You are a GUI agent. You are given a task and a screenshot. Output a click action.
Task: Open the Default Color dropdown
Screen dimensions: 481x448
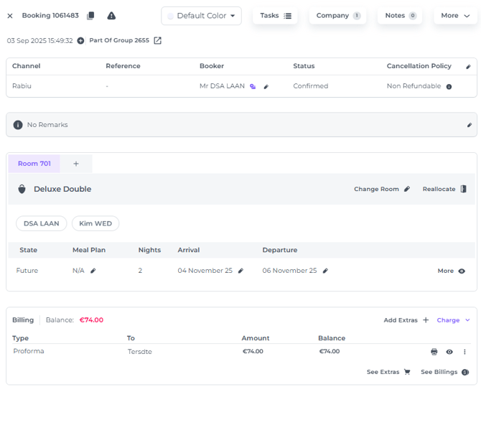[x=201, y=16]
